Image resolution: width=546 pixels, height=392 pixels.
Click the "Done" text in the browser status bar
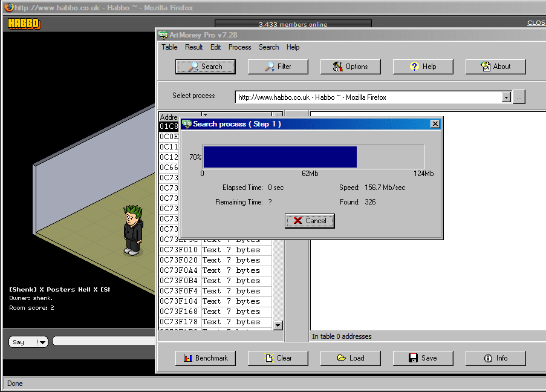coord(15,384)
